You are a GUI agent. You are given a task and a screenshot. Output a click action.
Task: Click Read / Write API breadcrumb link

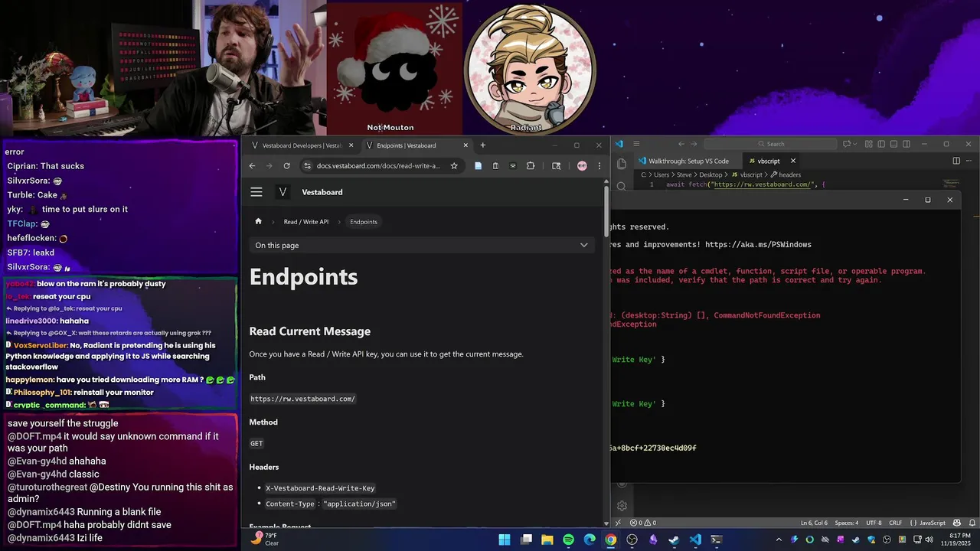pyautogui.click(x=306, y=222)
